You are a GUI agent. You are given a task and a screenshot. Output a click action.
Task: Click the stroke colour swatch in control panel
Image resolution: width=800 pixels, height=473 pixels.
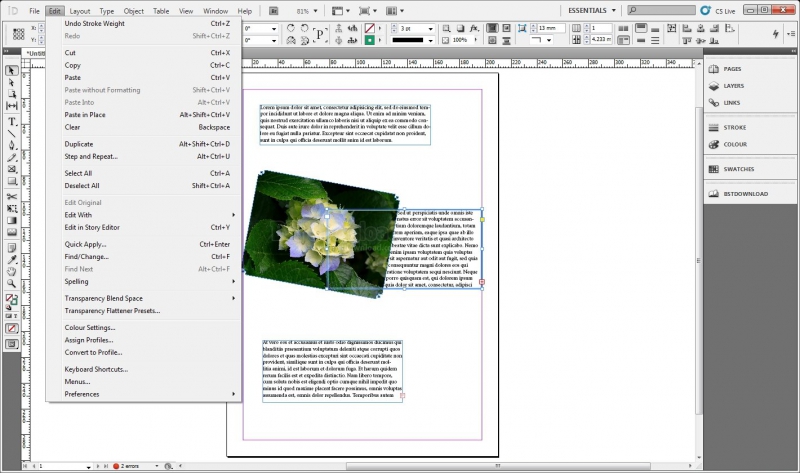click(x=370, y=29)
